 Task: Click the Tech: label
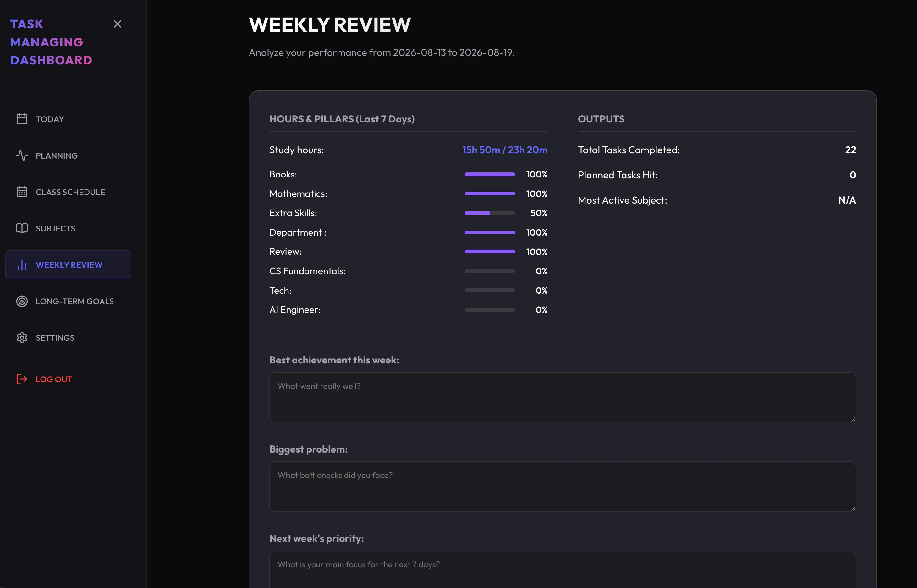(280, 290)
